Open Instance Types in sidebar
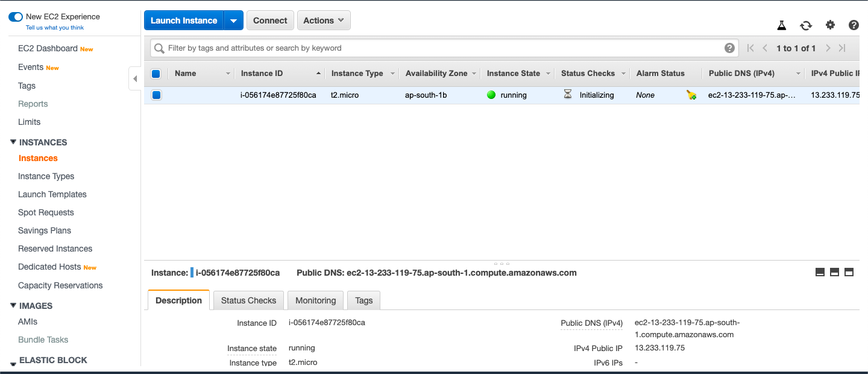This screenshot has width=868, height=374. coord(46,176)
